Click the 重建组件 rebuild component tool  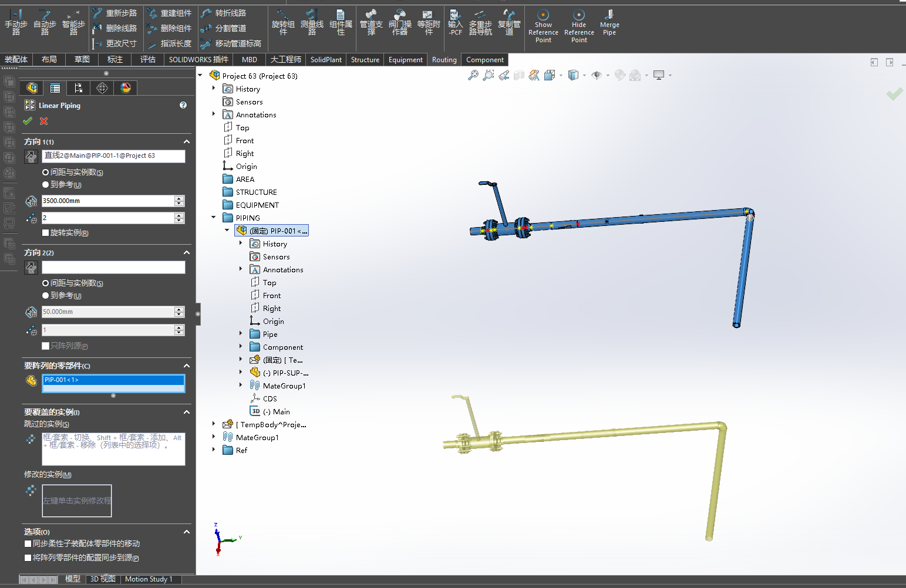click(169, 13)
